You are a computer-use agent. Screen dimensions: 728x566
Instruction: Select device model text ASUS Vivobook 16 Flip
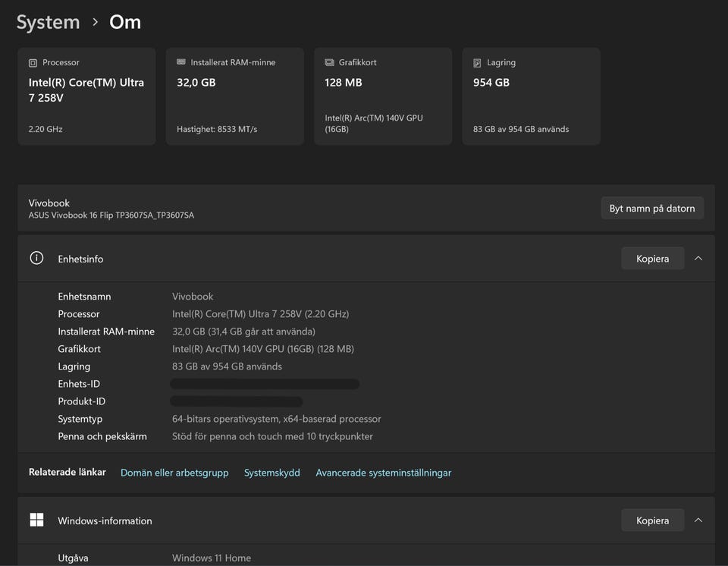click(x=111, y=215)
